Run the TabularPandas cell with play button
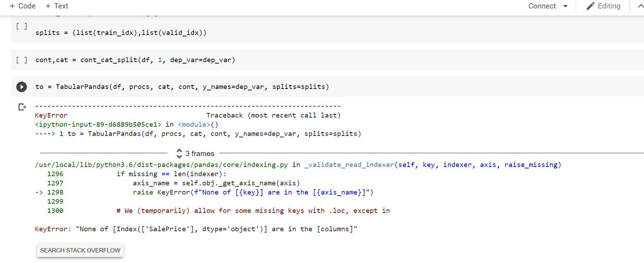 (22, 87)
